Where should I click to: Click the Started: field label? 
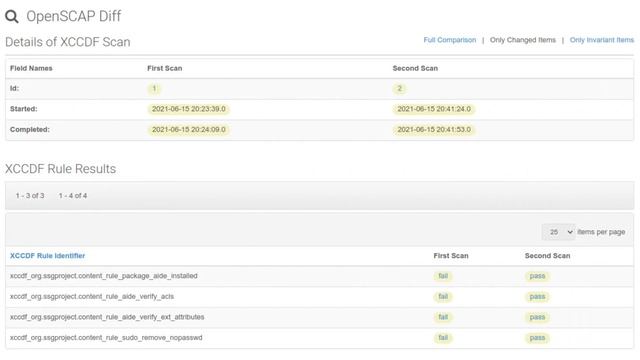point(23,109)
